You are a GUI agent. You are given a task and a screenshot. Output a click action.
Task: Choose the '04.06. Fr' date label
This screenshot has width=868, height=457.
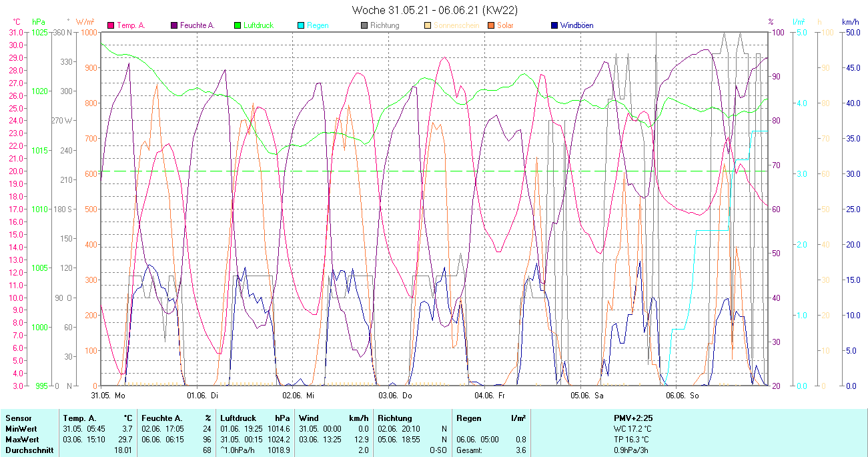(x=489, y=396)
